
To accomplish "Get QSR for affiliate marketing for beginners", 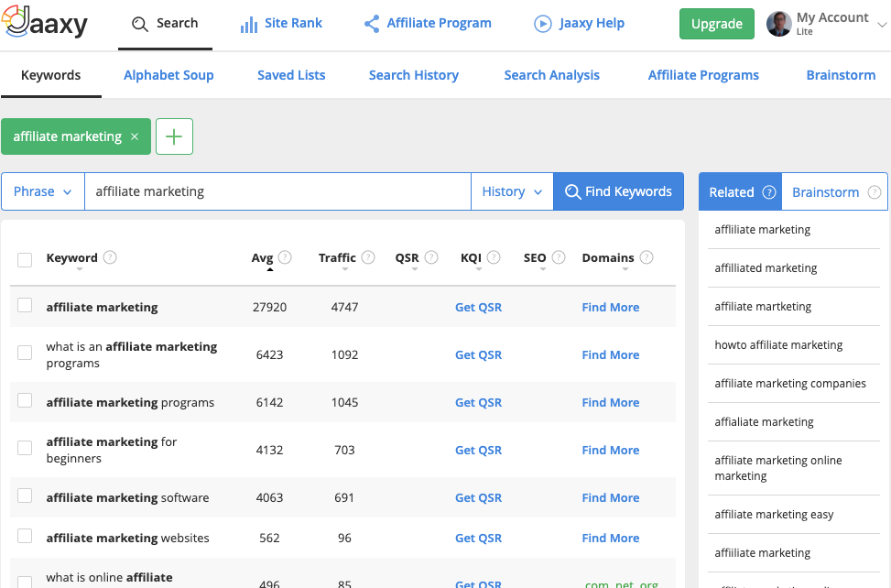I will point(478,450).
